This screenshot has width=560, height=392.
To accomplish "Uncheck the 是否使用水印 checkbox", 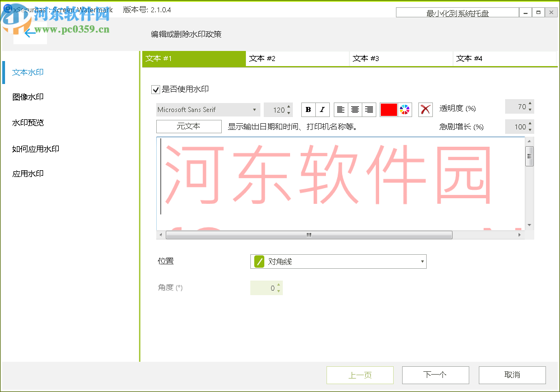I will pos(155,90).
